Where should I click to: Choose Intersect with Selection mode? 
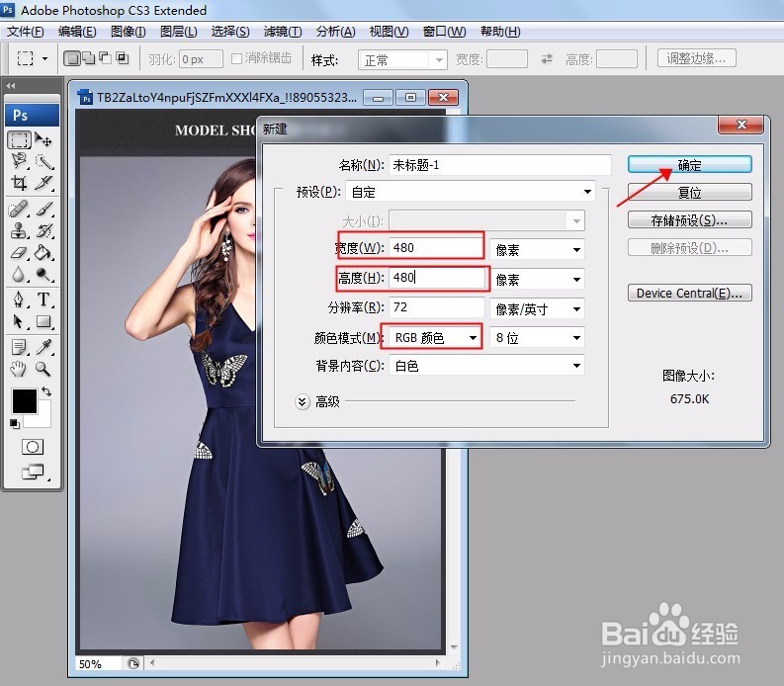(122, 58)
